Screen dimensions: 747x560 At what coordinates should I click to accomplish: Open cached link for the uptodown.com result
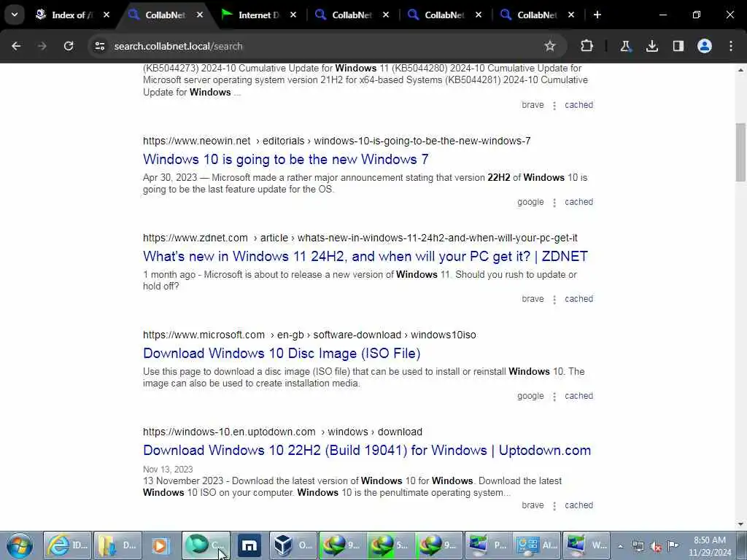click(x=578, y=505)
